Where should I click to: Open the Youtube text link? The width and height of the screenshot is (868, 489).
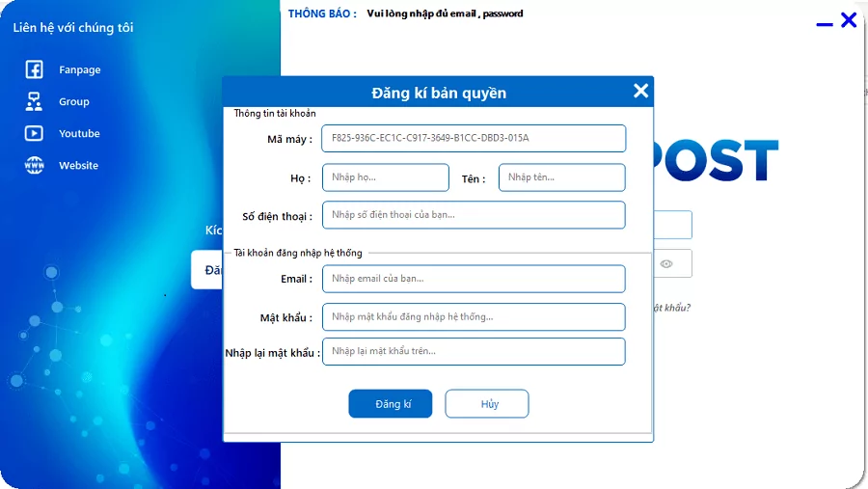[x=79, y=133]
